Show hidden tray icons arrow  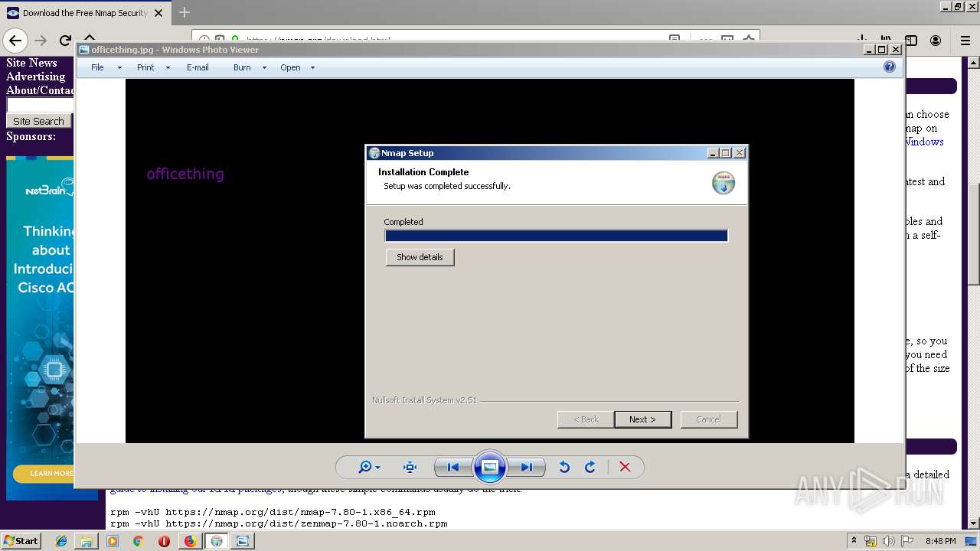tap(854, 540)
